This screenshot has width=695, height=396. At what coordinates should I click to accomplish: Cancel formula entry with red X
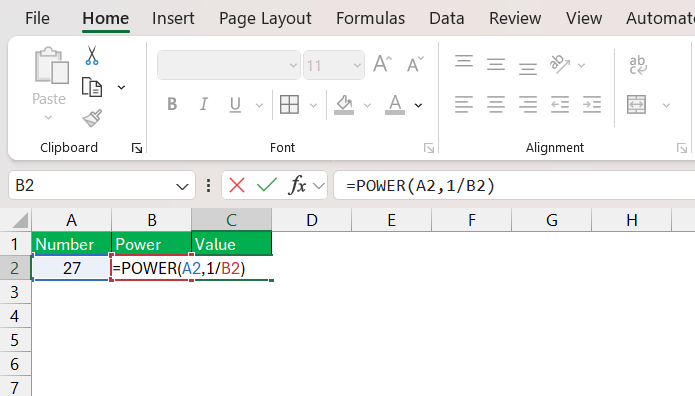pos(237,185)
